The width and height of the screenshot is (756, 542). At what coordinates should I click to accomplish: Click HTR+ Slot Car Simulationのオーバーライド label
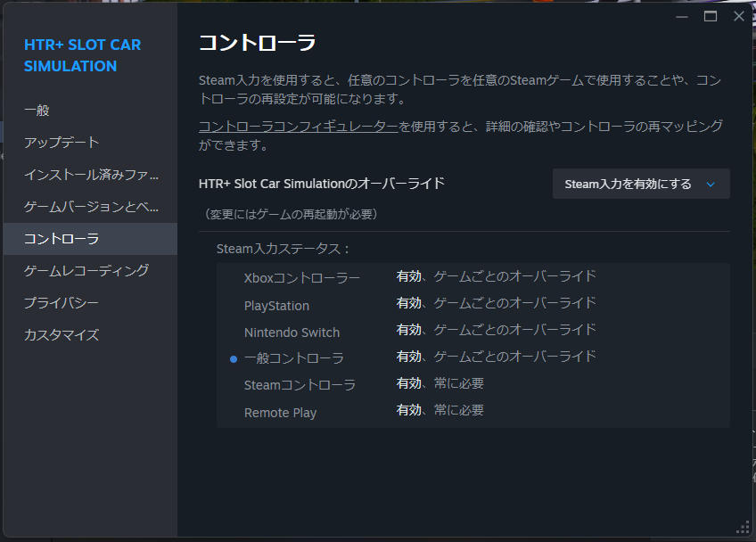(x=322, y=184)
